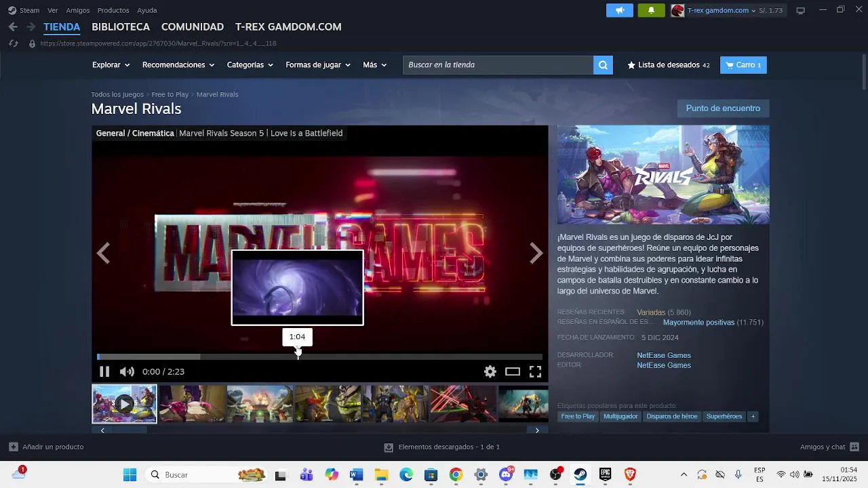Click the store search magnifier button

(603, 65)
